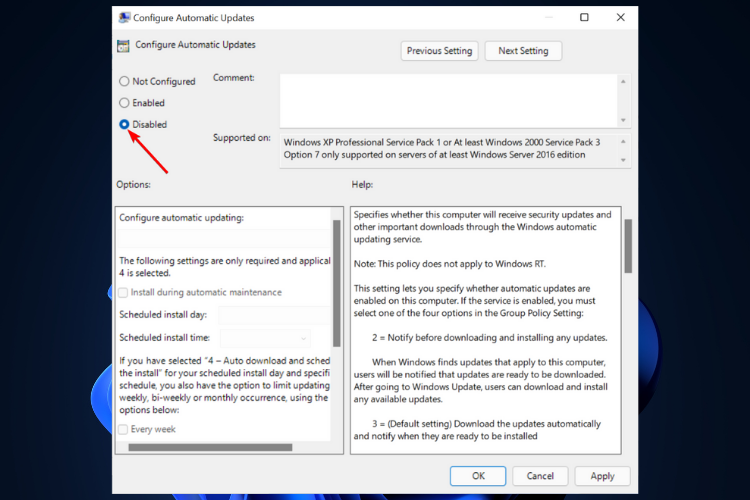Click the Supported on scroll-down arrow
The image size is (750, 500).
pyautogui.click(x=624, y=160)
